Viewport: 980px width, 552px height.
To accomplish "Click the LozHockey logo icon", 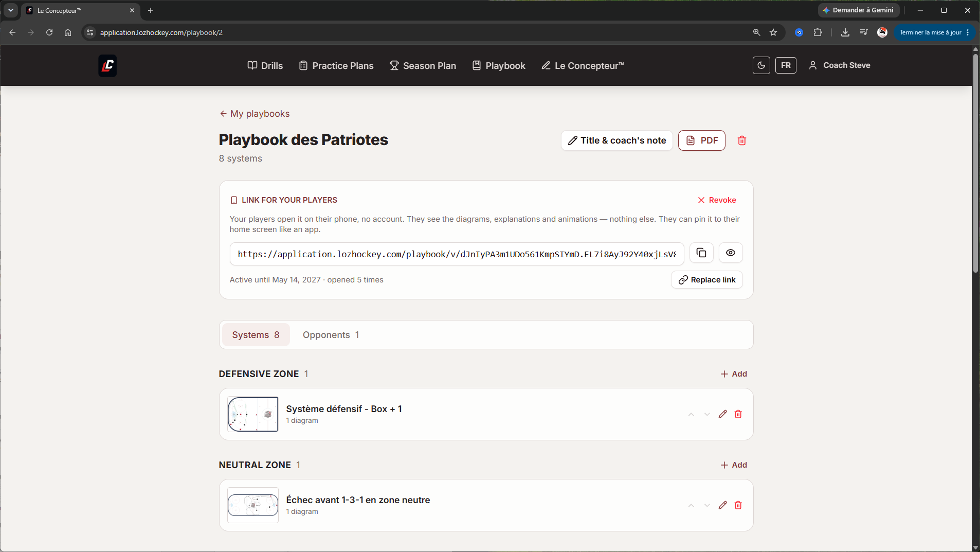I will pos(107,65).
